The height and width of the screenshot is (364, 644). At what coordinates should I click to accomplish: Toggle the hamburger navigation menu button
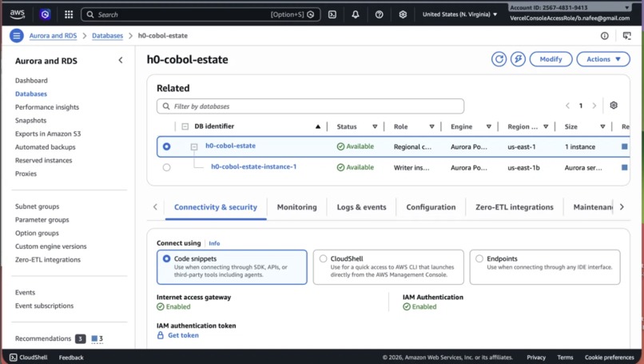(17, 36)
